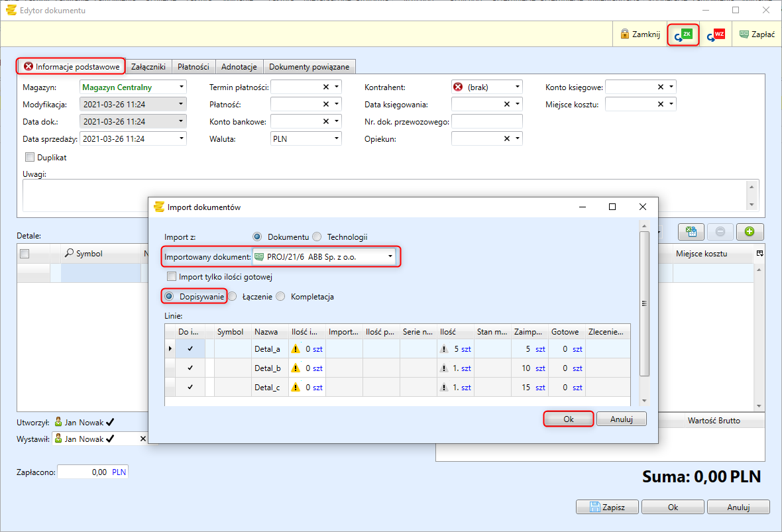The width and height of the screenshot is (782, 532).
Task: Switch to the Załączniki tab
Action: point(148,67)
